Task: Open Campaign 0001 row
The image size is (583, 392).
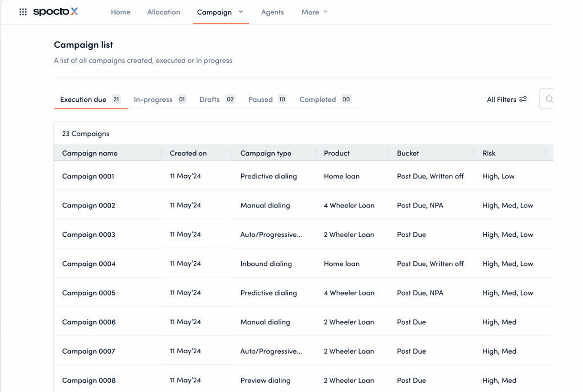Action: pos(304,176)
